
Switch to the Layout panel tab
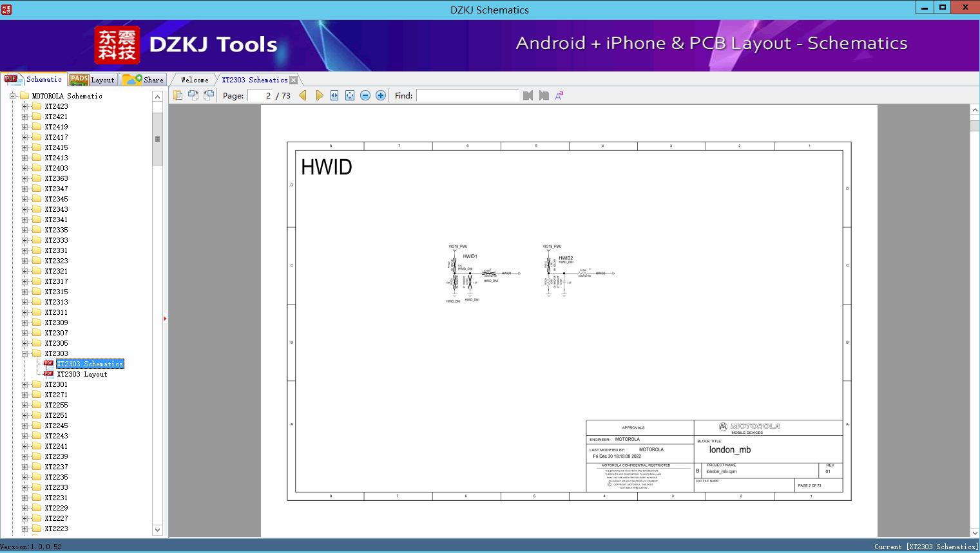coord(92,80)
